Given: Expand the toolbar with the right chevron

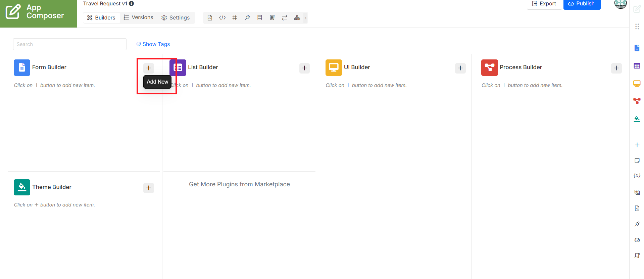Looking at the screenshot, I should tap(305, 18).
